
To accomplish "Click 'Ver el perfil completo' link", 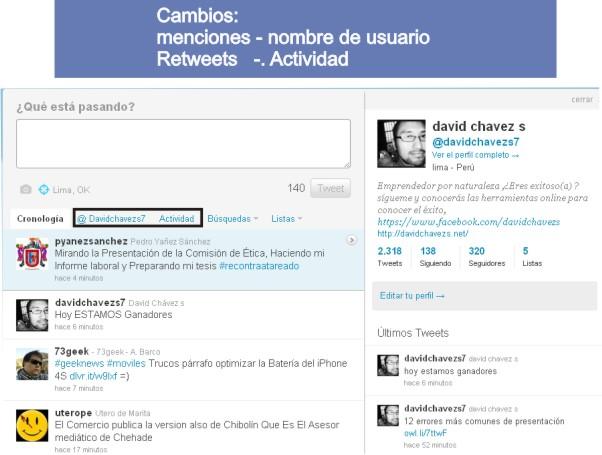I will (x=475, y=155).
